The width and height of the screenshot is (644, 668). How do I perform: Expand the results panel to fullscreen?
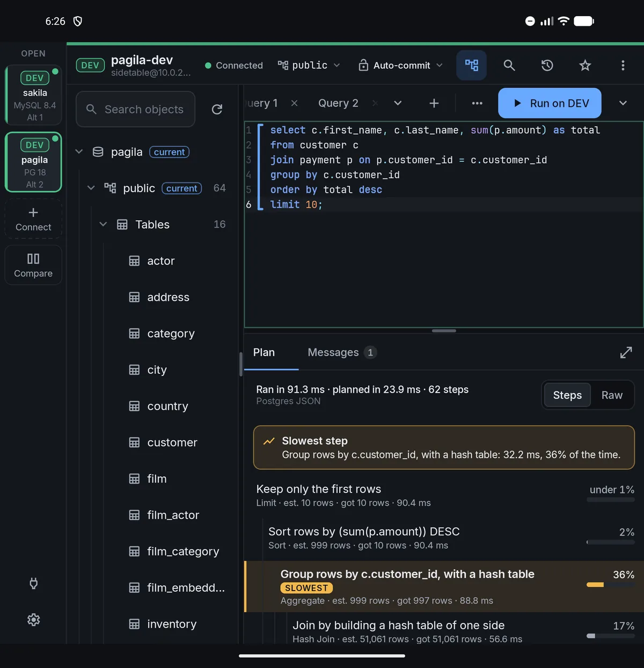click(626, 352)
